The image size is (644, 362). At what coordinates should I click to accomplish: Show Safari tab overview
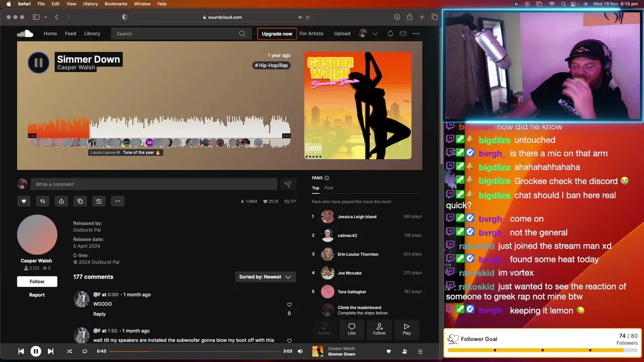pyautogui.click(x=435, y=17)
